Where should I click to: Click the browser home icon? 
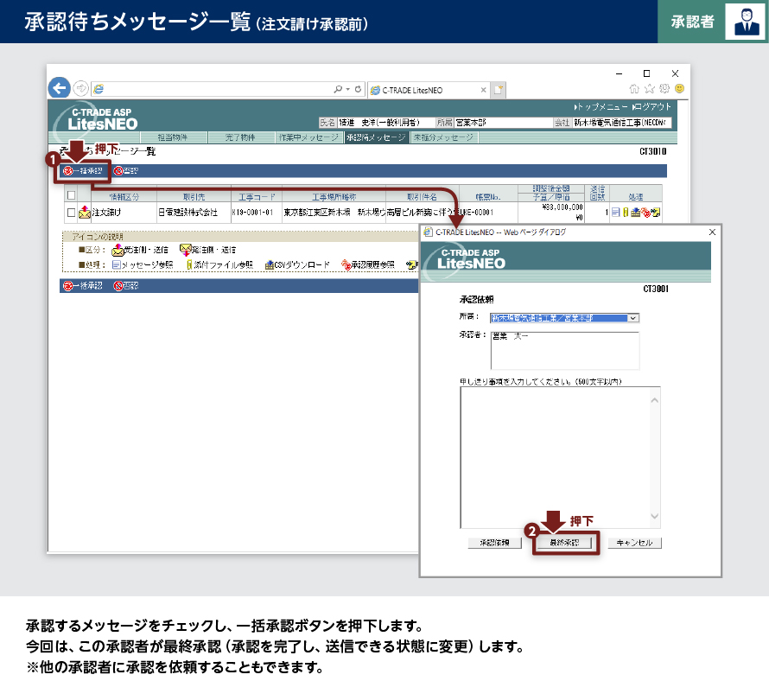pyautogui.click(x=635, y=89)
